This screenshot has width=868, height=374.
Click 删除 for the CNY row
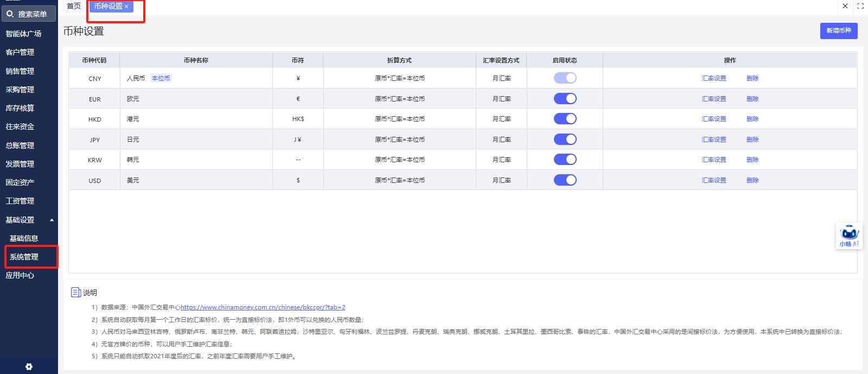[752, 78]
